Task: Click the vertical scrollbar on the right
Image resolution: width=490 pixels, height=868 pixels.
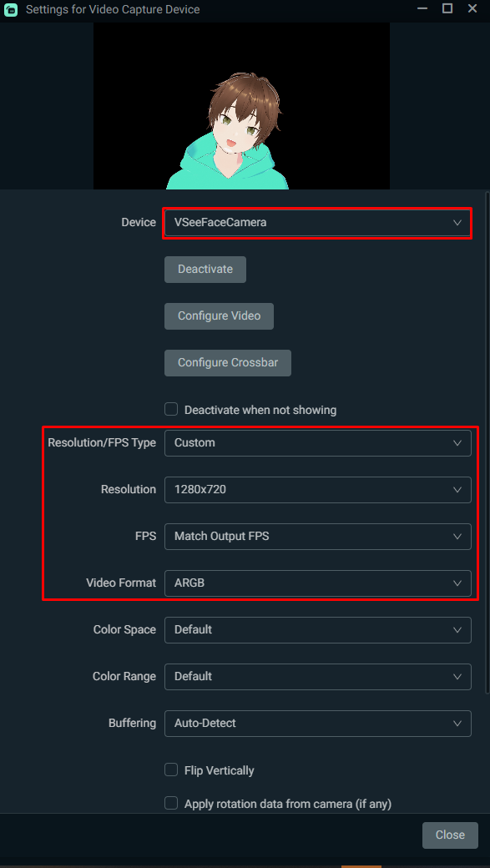Action: tap(487, 443)
